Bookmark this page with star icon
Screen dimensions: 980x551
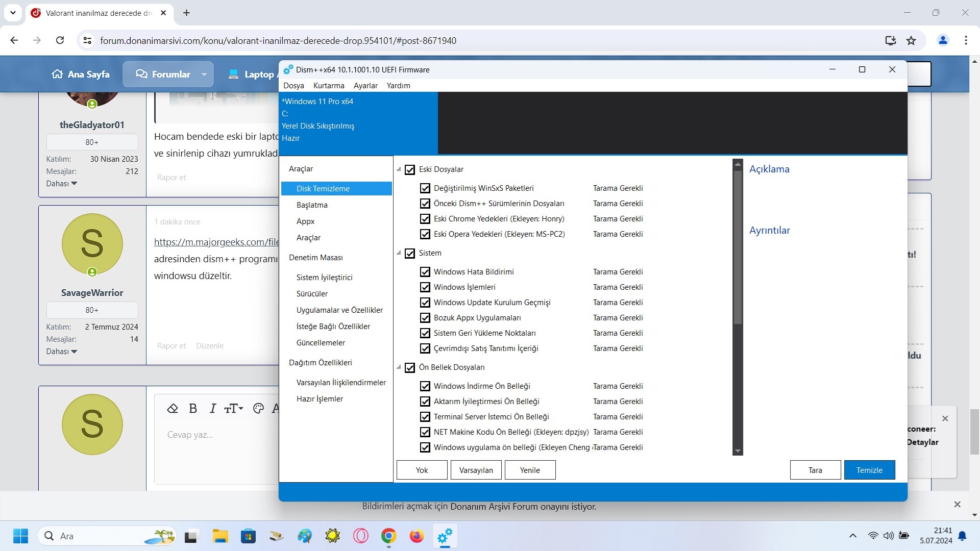[x=911, y=40]
